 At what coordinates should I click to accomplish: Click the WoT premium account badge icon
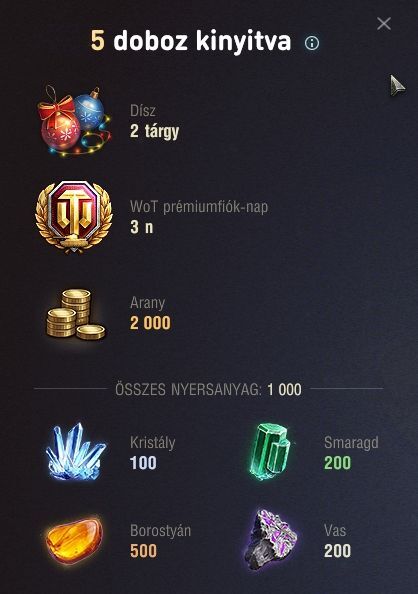(x=74, y=216)
